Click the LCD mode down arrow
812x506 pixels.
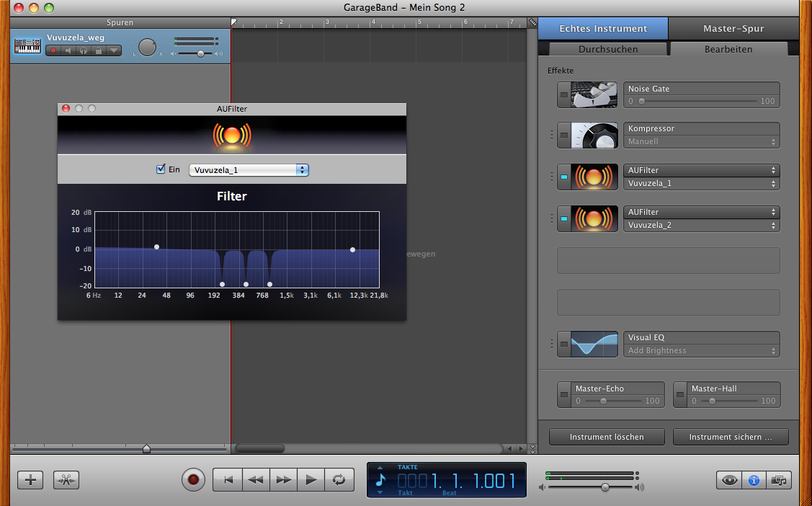[380, 492]
